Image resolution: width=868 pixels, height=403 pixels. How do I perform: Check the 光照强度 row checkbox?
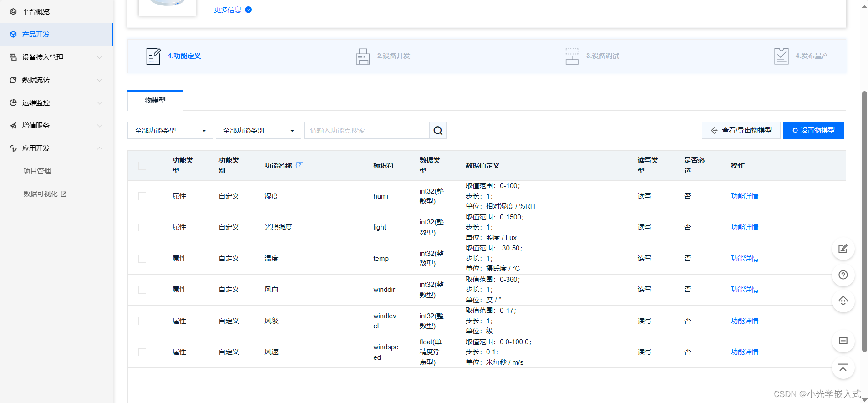point(142,227)
